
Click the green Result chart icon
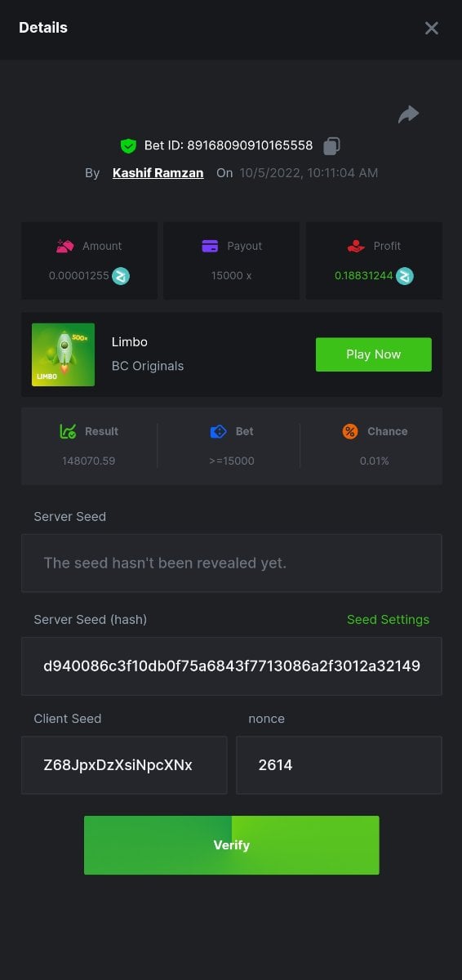(68, 431)
